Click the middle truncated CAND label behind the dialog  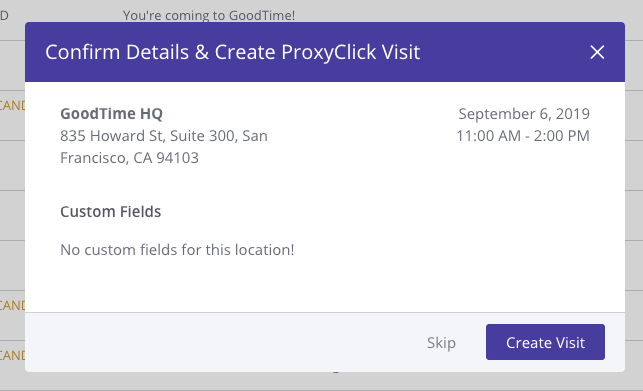click(x=12, y=305)
